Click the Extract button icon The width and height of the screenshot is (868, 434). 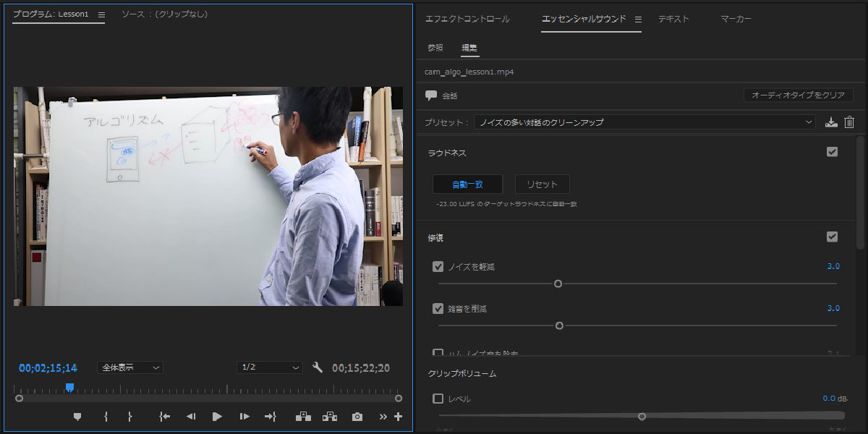pos(330,416)
